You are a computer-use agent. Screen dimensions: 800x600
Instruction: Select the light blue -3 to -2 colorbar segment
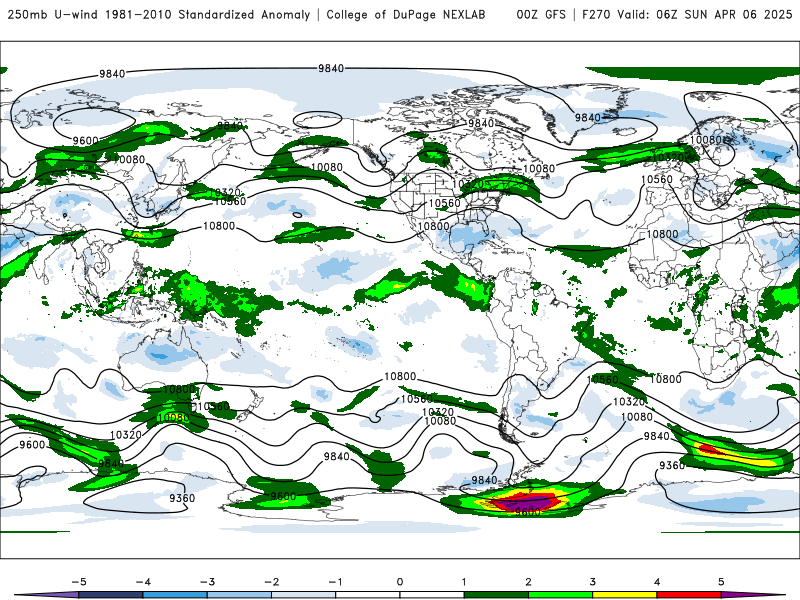pyautogui.click(x=239, y=595)
